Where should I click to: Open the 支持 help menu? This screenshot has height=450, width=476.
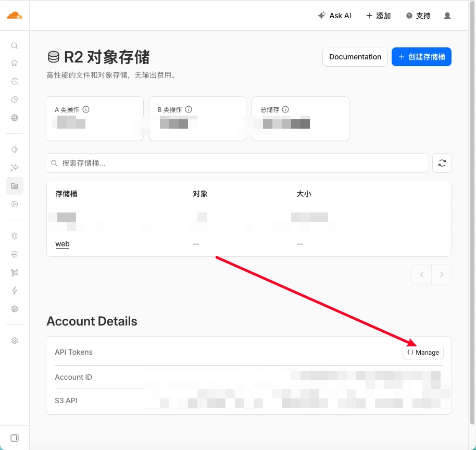418,16
